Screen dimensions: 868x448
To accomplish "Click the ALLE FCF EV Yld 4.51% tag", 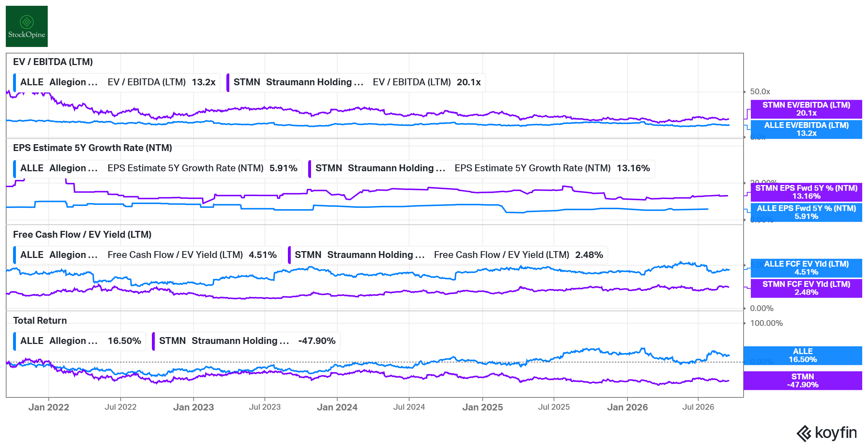I will click(806, 268).
